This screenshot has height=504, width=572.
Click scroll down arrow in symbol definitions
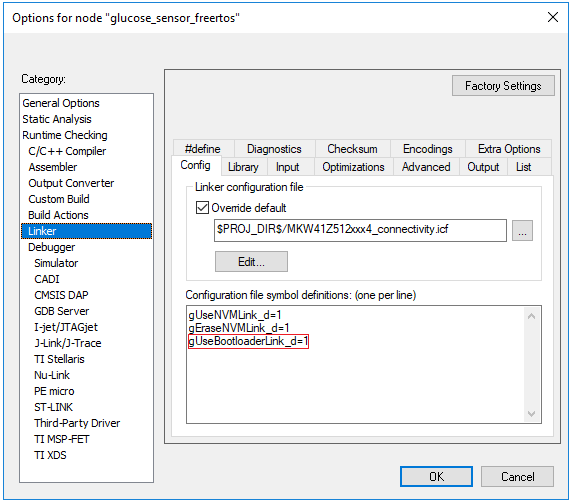click(x=532, y=414)
